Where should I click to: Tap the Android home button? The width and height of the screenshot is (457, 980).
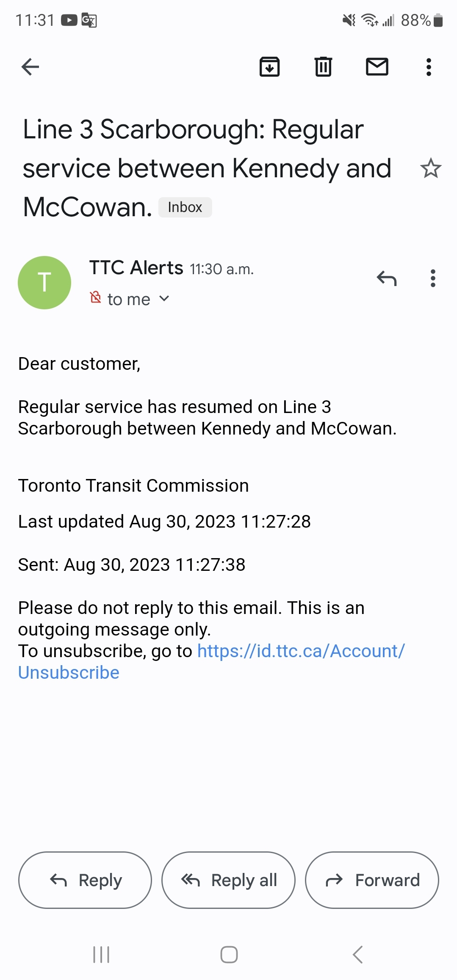[229, 955]
